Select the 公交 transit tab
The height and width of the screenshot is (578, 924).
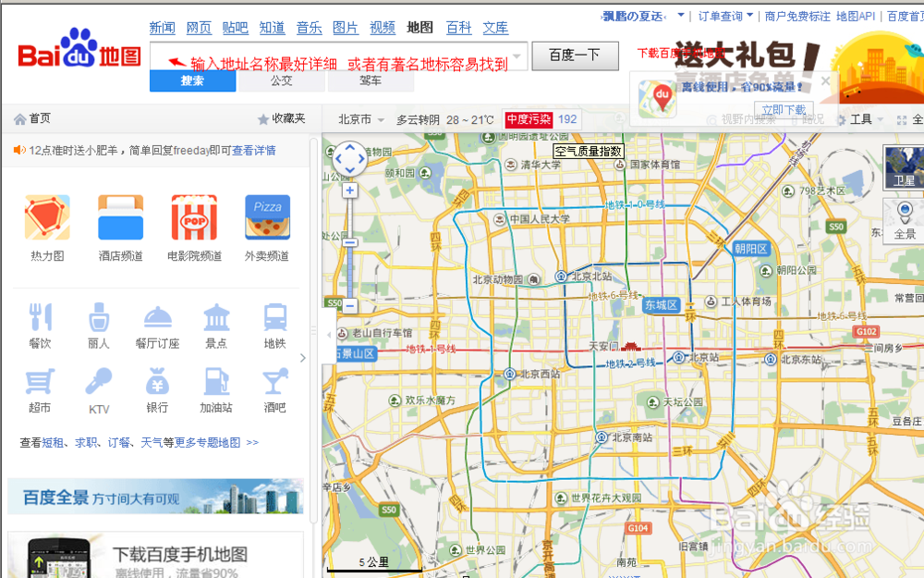point(281,80)
